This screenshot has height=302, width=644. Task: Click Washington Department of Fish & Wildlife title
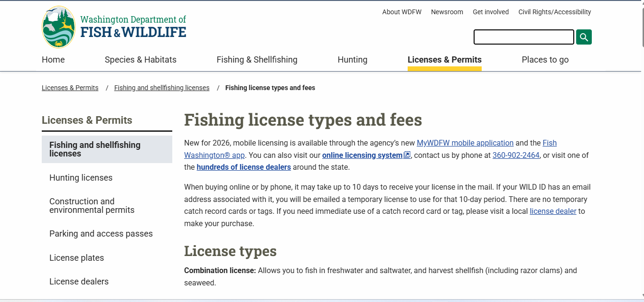(x=133, y=27)
